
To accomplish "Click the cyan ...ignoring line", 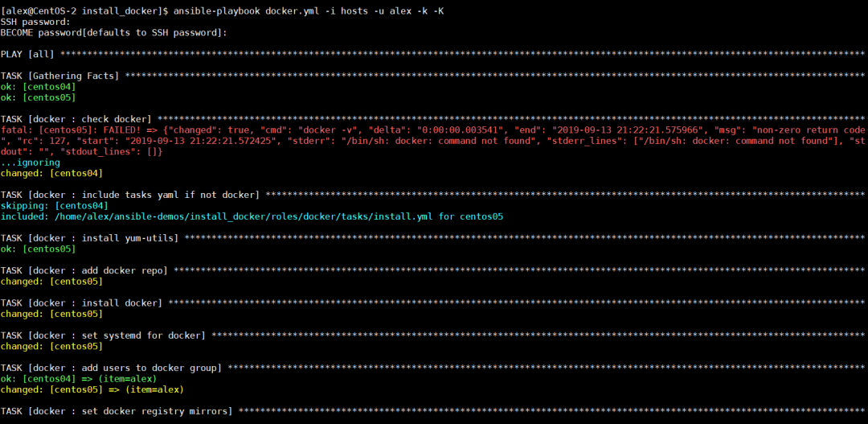I will (31, 163).
